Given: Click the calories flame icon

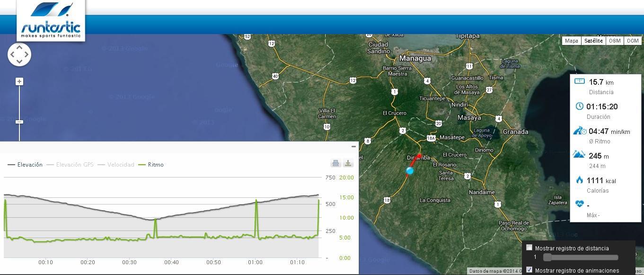Looking at the screenshot, I should click(x=579, y=180).
